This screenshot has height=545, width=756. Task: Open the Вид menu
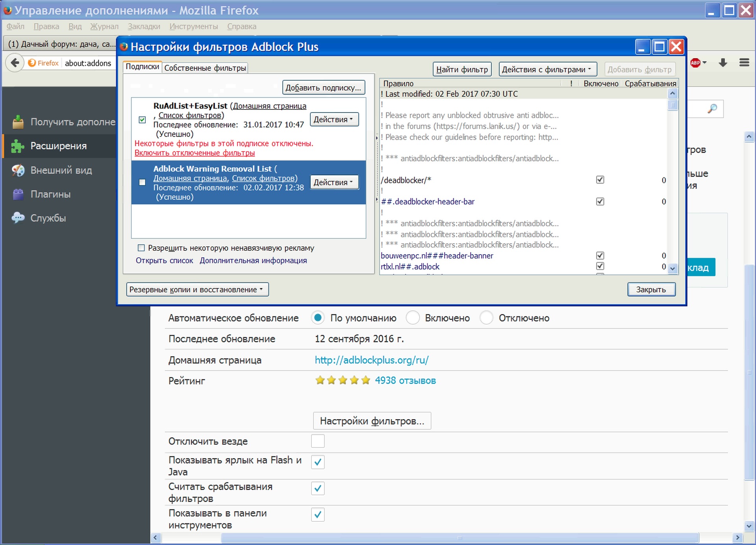click(x=75, y=26)
